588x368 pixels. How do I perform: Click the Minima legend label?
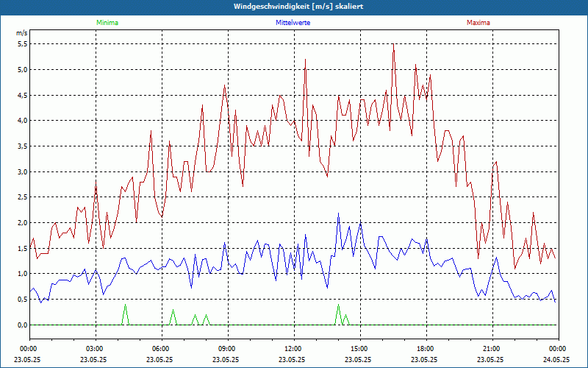107,23
